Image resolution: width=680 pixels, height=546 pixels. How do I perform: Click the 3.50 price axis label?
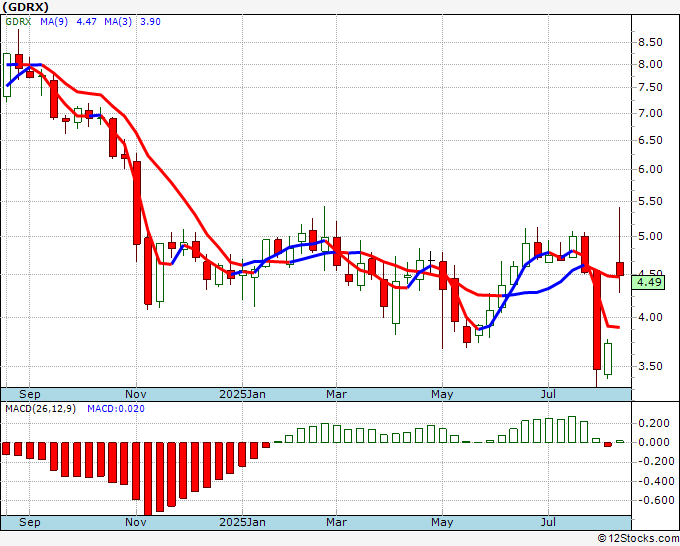pyautogui.click(x=650, y=366)
